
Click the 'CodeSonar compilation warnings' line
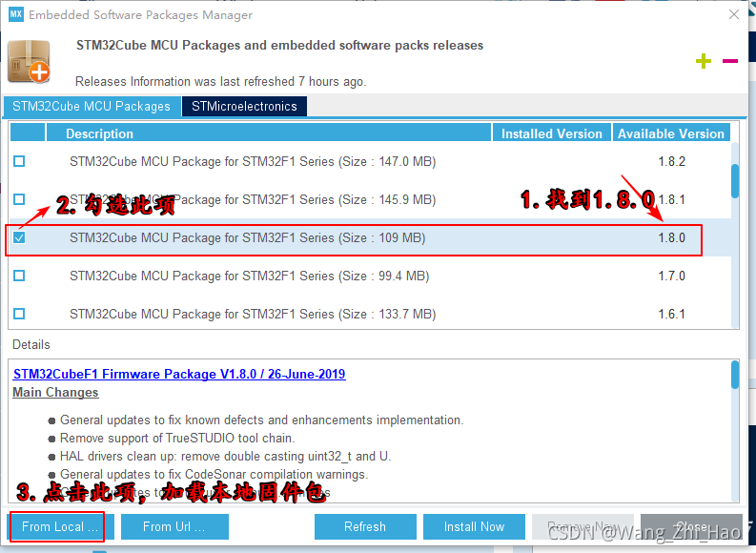[x=215, y=475]
